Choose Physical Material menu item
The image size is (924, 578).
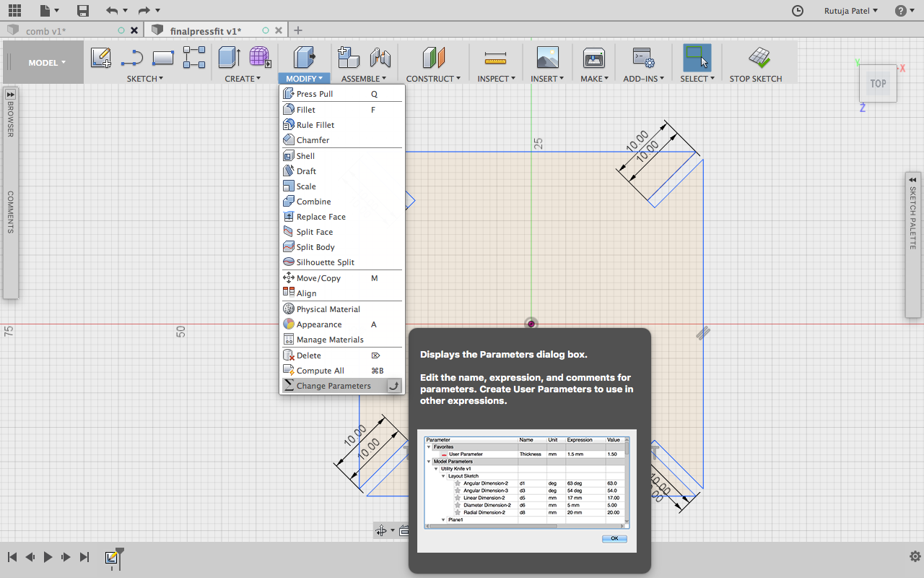[x=342, y=309]
